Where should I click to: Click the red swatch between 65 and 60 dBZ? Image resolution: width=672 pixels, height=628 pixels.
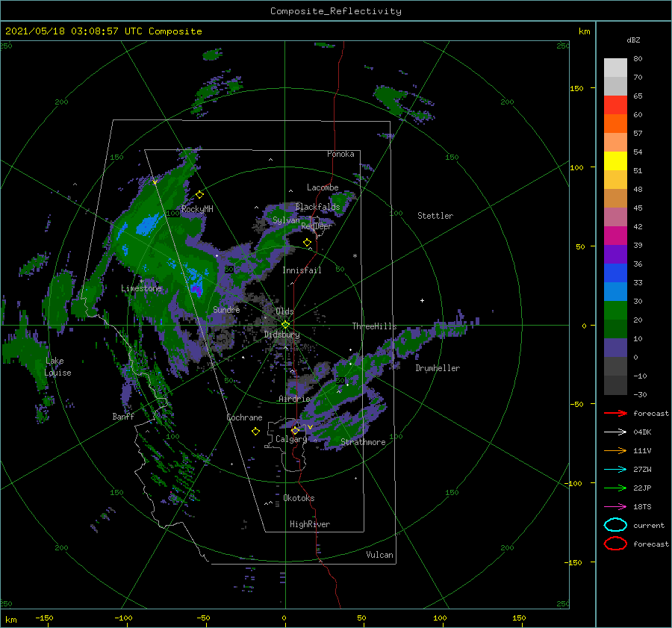tap(615, 105)
